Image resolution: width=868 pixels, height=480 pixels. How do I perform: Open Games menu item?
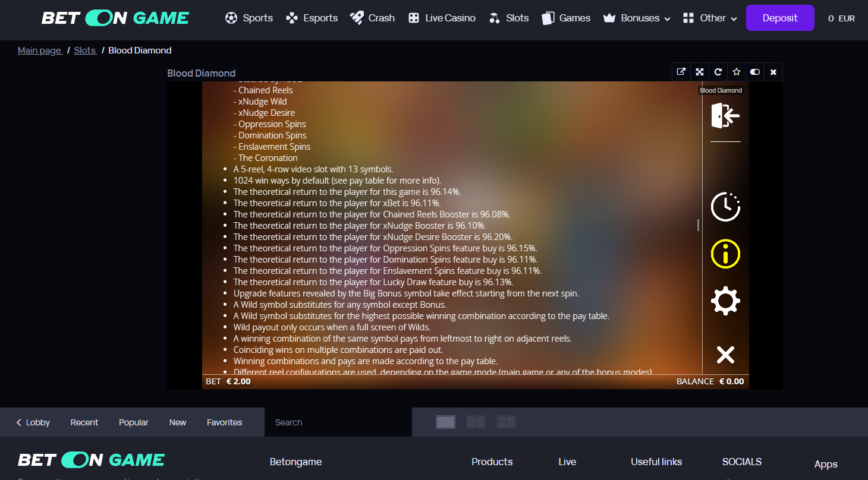(x=566, y=18)
